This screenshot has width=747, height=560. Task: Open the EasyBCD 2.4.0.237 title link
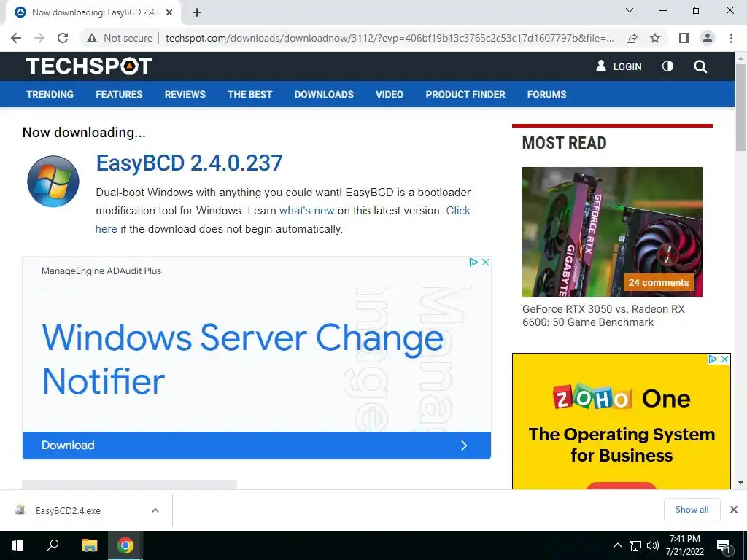coord(189,163)
